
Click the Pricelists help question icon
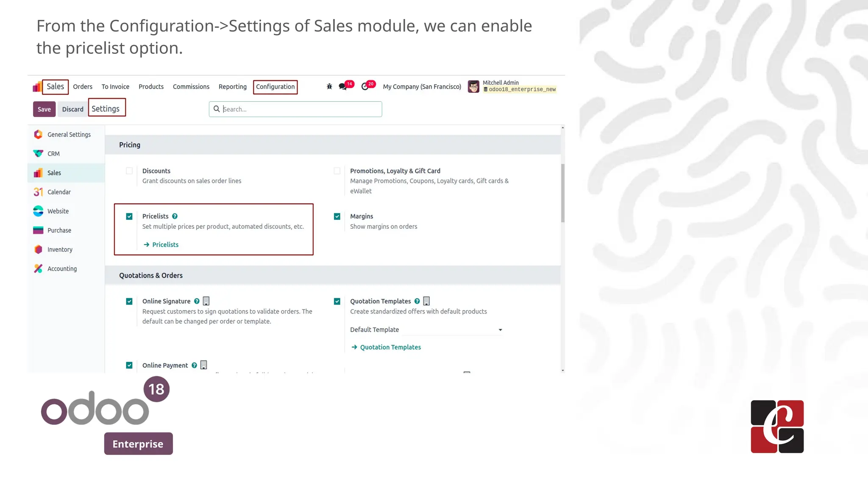pos(175,216)
